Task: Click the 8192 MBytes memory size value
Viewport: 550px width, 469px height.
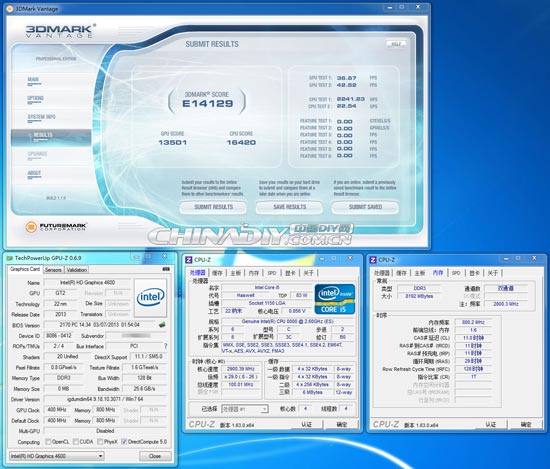Action: coord(419,296)
